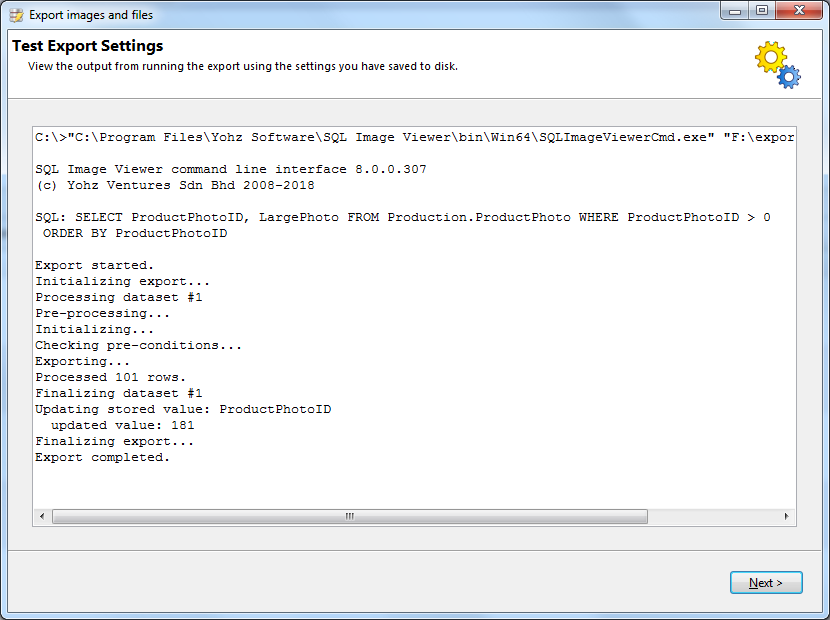Click the Next button

pos(766,582)
